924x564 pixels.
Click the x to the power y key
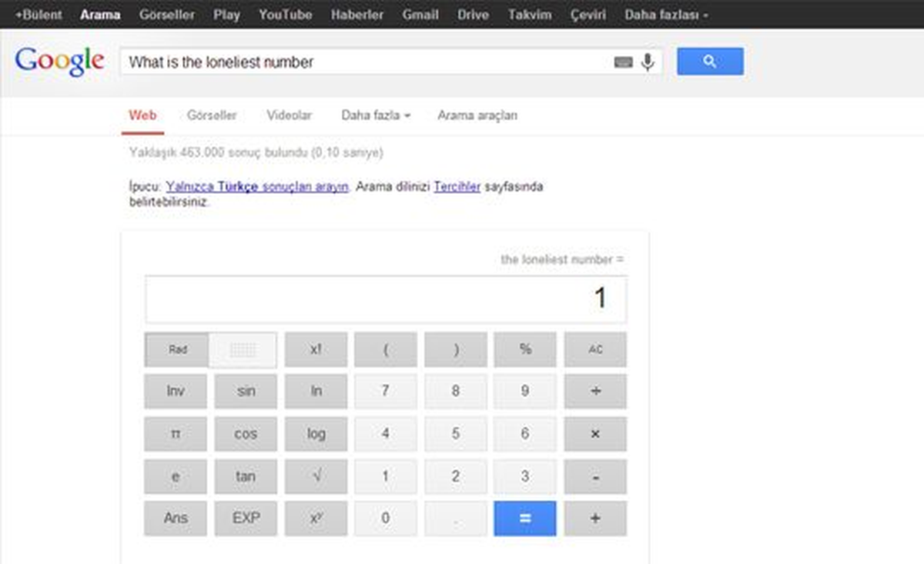click(x=316, y=519)
